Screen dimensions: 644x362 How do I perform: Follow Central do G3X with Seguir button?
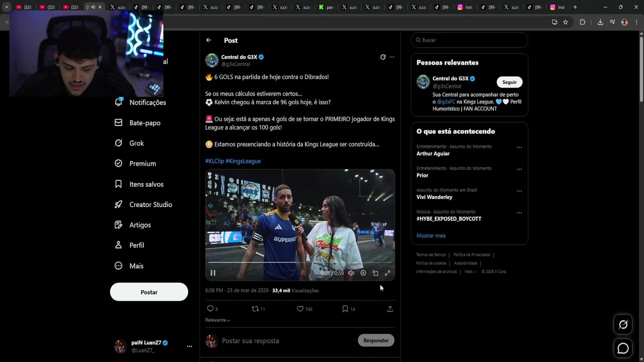[x=509, y=82]
